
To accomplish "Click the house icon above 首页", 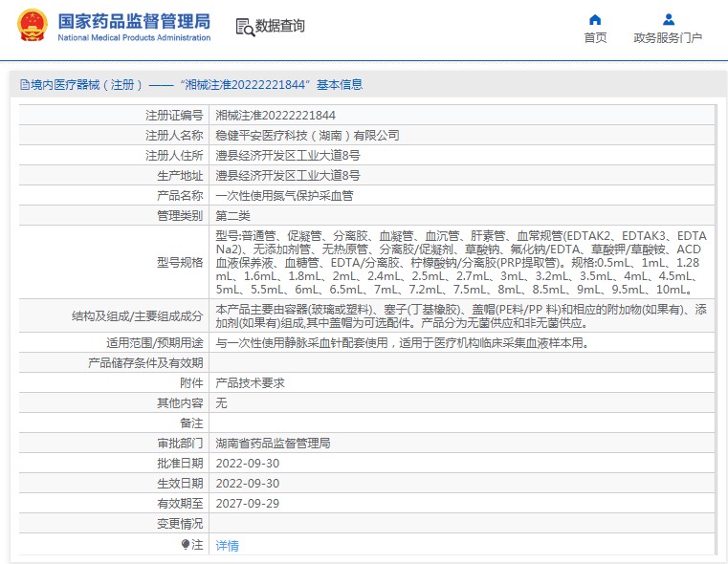I will point(595,19).
